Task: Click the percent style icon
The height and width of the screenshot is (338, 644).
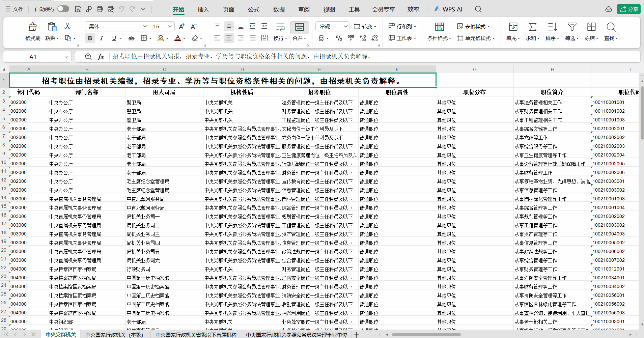Action: pyautogui.click(x=339, y=38)
